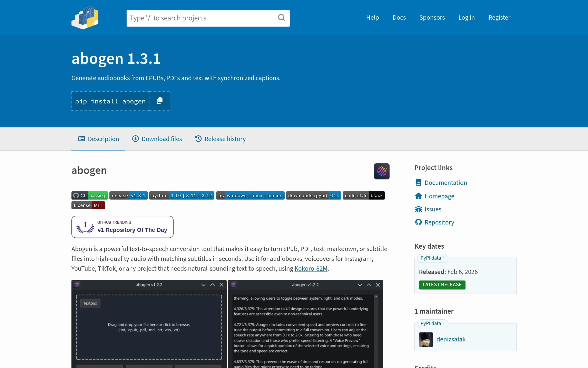This screenshot has width=588, height=368.
Task: Click the PyPI logo
Action: (x=85, y=18)
